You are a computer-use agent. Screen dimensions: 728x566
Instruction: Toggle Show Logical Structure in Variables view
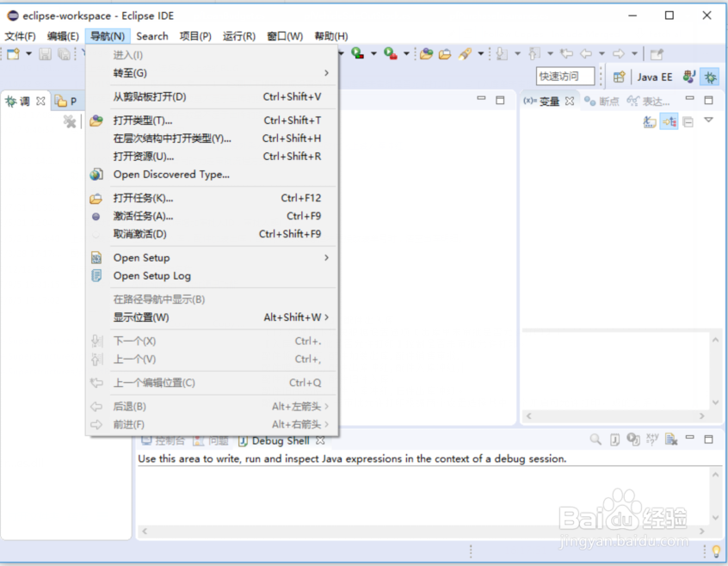pos(669,122)
